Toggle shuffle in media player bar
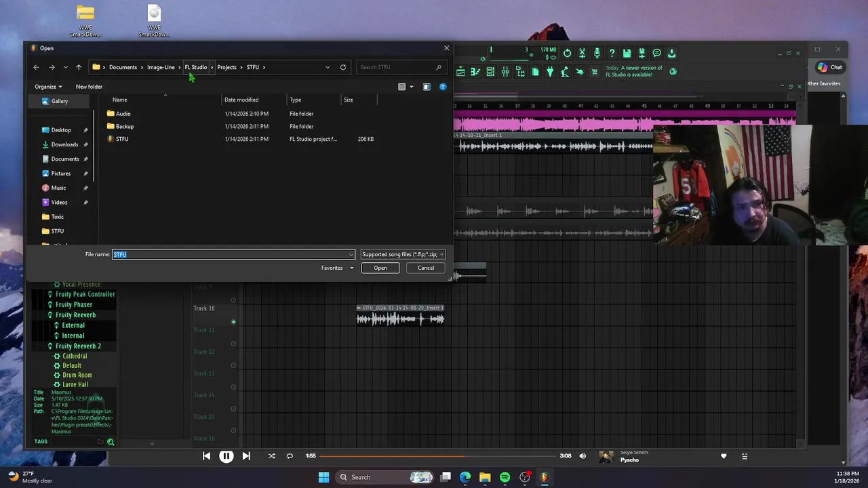The width and height of the screenshot is (868, 488). [x=271, y=456]
